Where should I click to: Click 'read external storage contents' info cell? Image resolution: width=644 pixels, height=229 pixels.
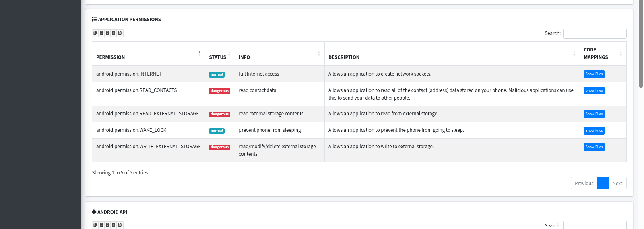tap(280, 114)
